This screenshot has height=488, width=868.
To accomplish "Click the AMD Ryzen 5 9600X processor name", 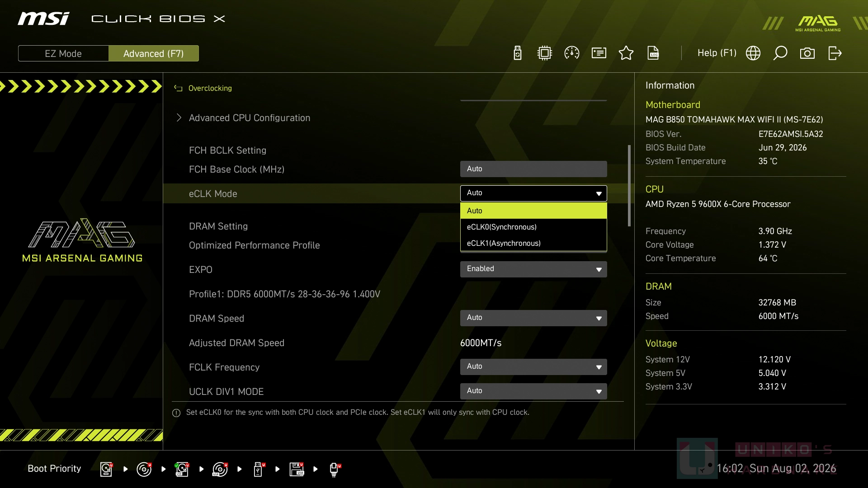I will pyautogui.click(x=718, y=204).
